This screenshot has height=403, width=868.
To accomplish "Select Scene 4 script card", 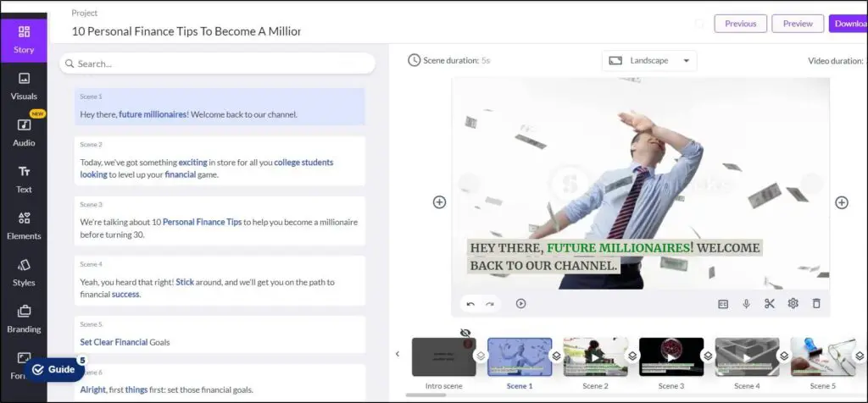I will pyautogui.click(x=220, y=280).
